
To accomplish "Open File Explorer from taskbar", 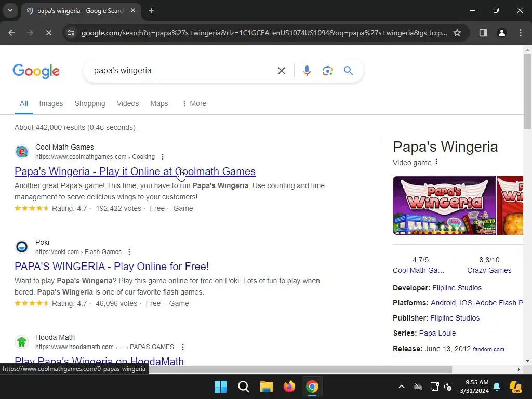I will 267,387.
